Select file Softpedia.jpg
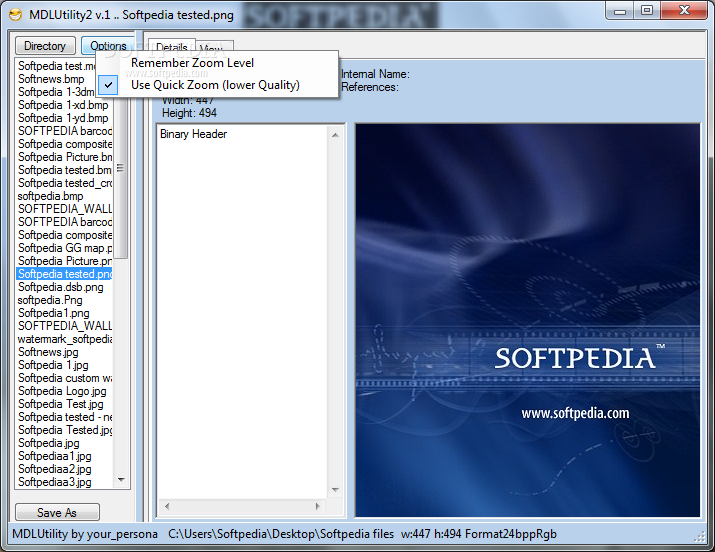The height and width of the screenshot is (552, 715). click(x=49, y=443)
